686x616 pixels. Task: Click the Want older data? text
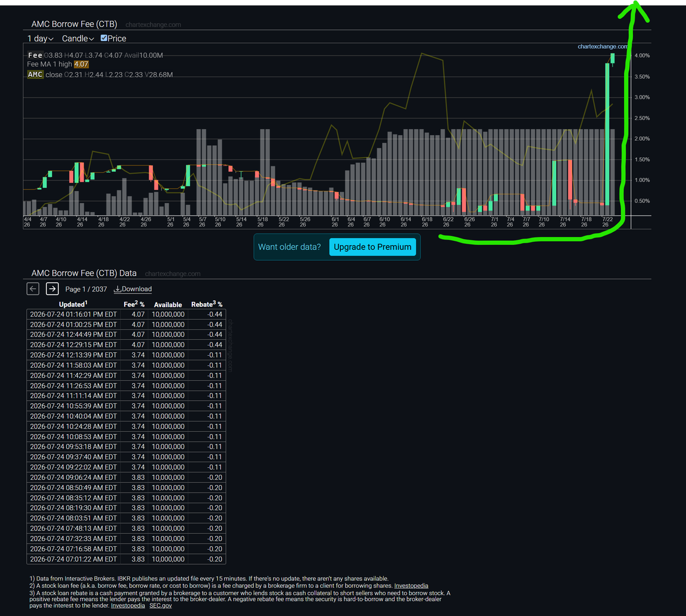click(x=289, y=247)
